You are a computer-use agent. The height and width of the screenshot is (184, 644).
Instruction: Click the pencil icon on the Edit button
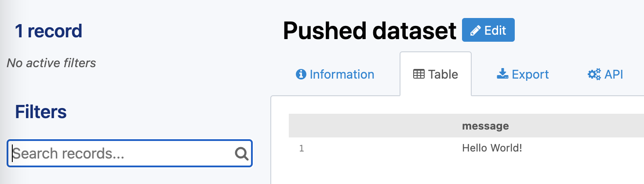coord(475,31)
